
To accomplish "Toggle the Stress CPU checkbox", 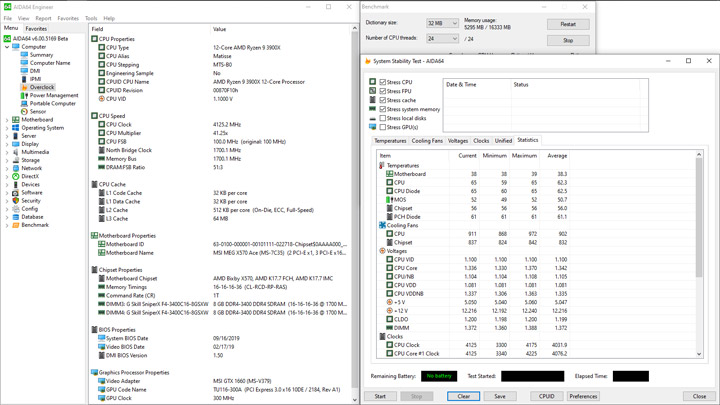I will [382, 82].
